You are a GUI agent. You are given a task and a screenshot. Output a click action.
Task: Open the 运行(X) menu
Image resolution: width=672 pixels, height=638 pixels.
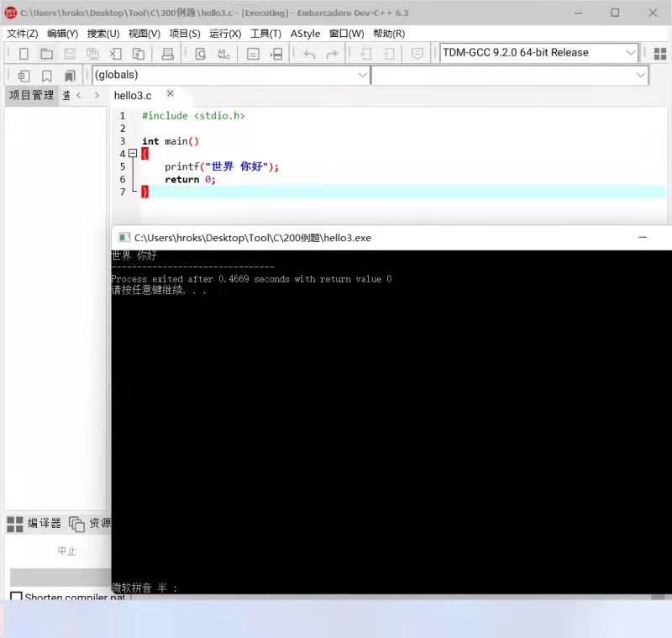pyautogui.click(x=224, y=34)
